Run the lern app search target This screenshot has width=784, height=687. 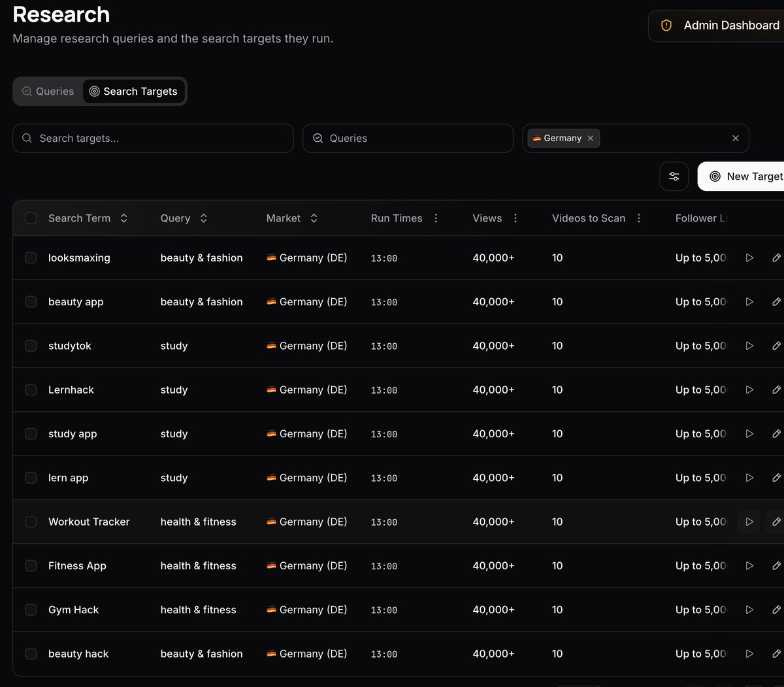(x=749, y=478)
